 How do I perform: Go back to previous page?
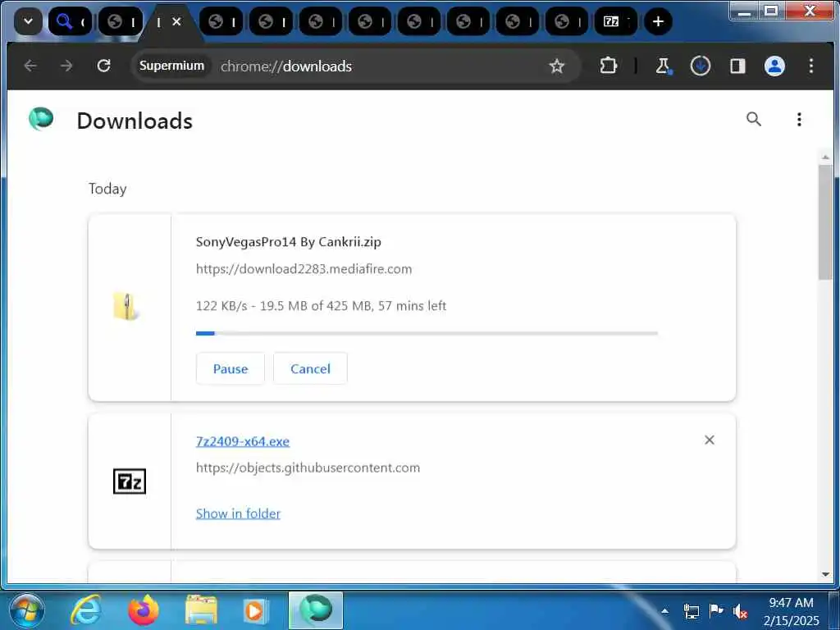coord(30,66)
